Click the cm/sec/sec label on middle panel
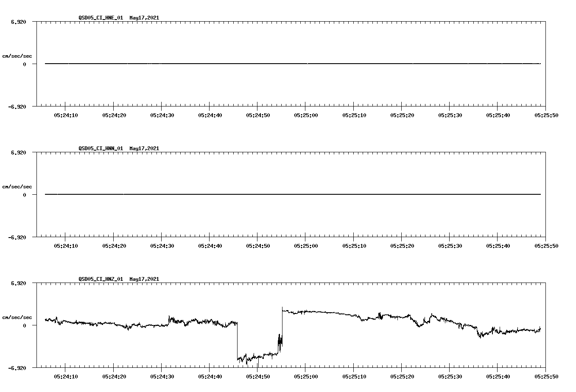576x392 pixels. pos(17,186)
